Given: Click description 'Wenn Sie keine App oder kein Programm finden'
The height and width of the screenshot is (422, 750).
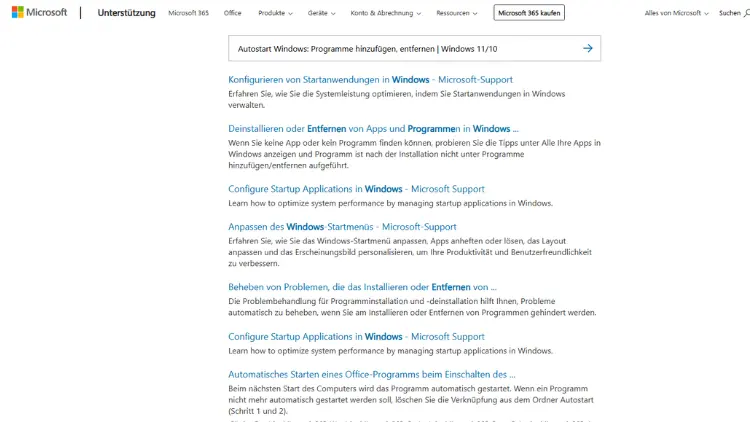Looking at the screenshot, I should click(414, 154).
